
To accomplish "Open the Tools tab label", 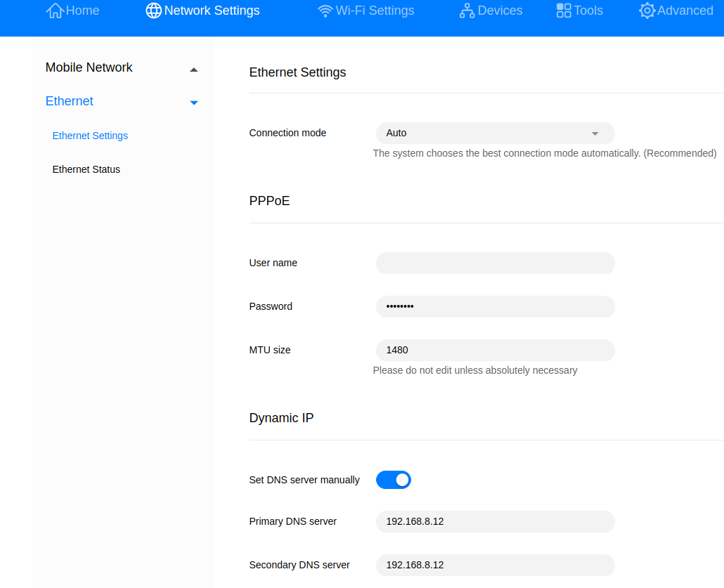I will pos(588,11).
